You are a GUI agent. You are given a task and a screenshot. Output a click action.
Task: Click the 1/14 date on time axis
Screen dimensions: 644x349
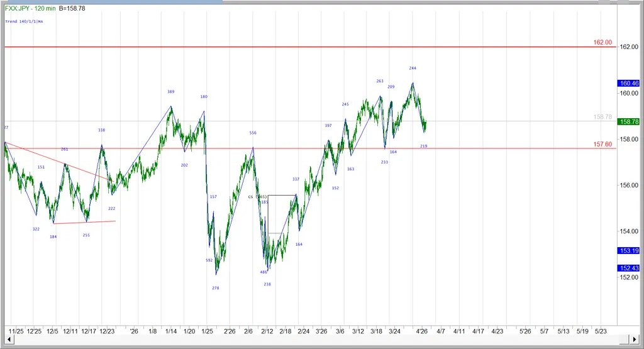[171, 331]
